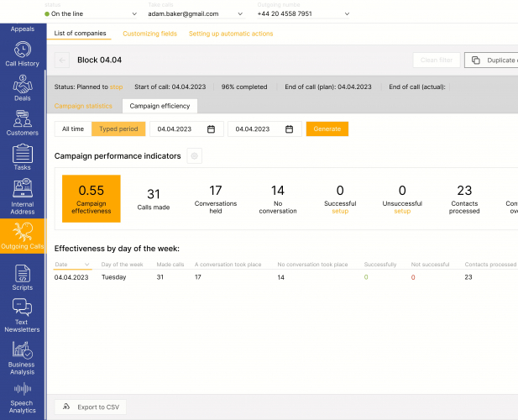Sort by the Date column chevron

86,265
